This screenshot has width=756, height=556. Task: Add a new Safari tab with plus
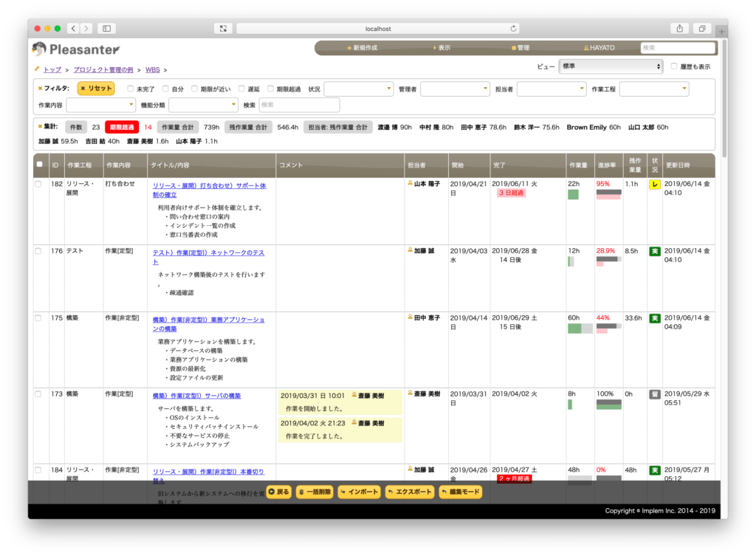[x=721, y=31]
